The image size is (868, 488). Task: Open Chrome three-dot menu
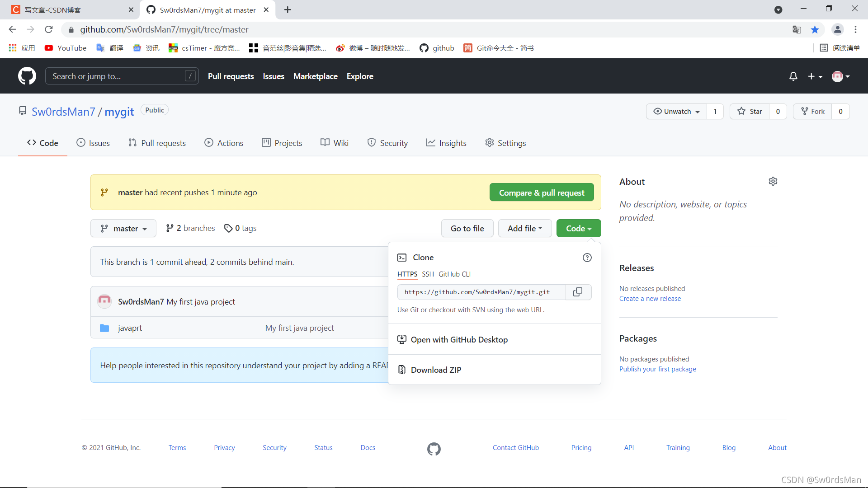pos(855,29)
